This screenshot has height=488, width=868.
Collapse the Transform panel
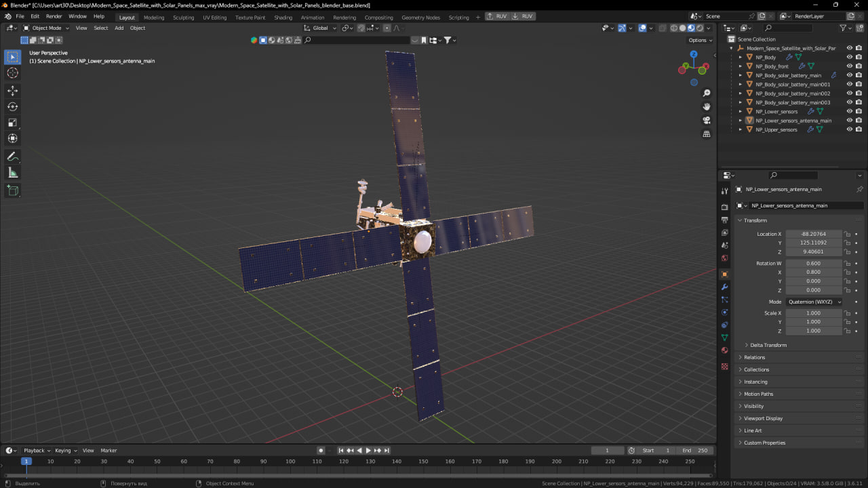click(755, 220)
